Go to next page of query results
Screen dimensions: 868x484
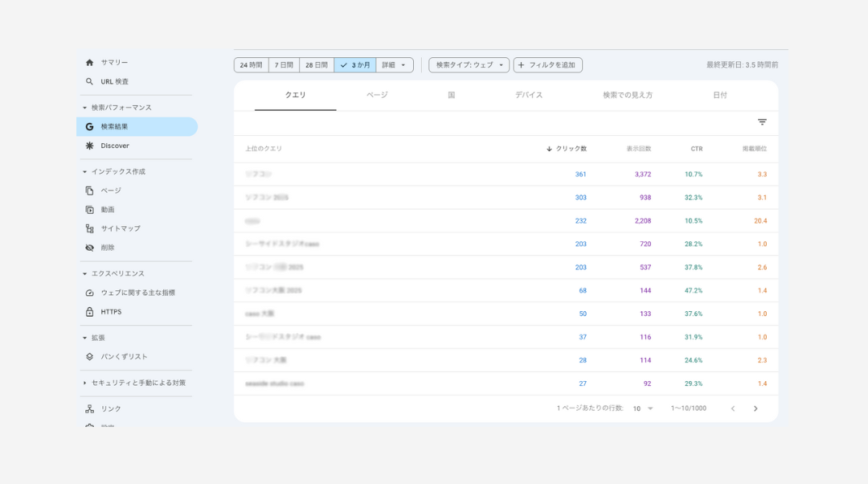point(755,408)
